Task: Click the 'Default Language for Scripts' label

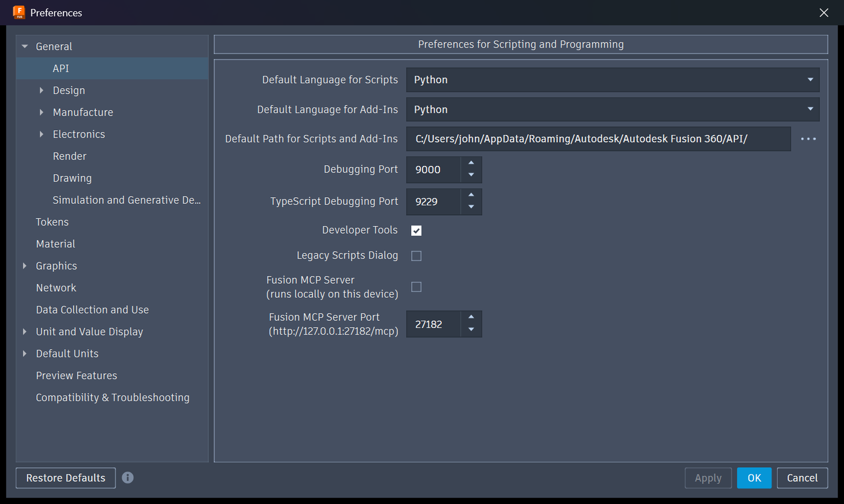Action: (x=330, y=80)
